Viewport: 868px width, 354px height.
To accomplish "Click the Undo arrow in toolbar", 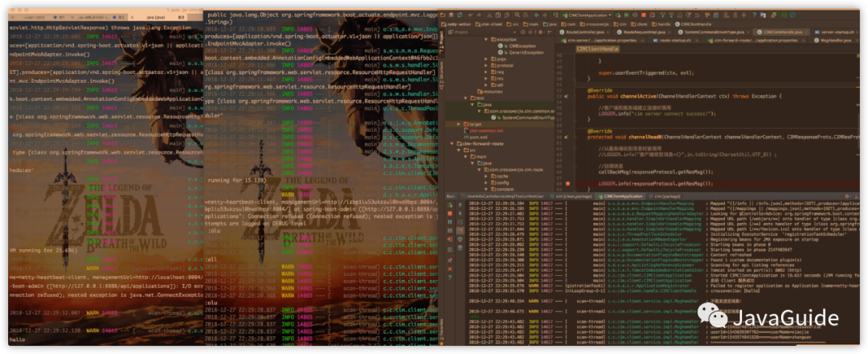I will [x=470, y=15].
